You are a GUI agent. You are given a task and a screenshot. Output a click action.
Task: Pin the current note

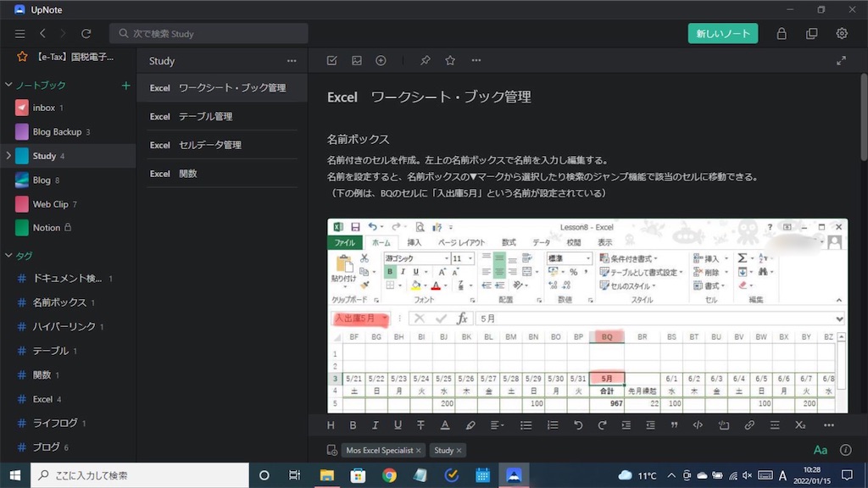coord(426,60)
